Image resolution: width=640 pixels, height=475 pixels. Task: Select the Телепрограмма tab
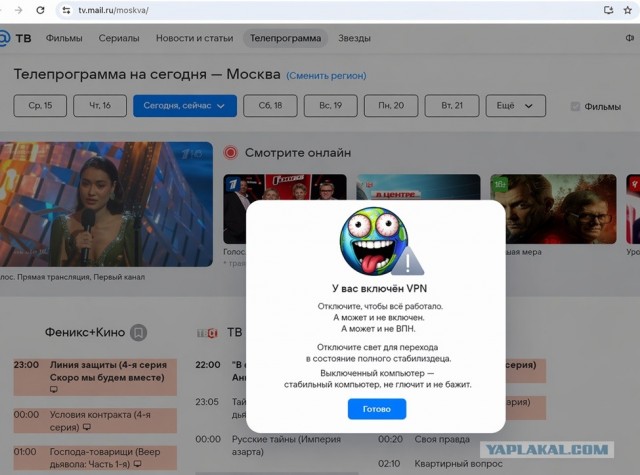point(285,38)
